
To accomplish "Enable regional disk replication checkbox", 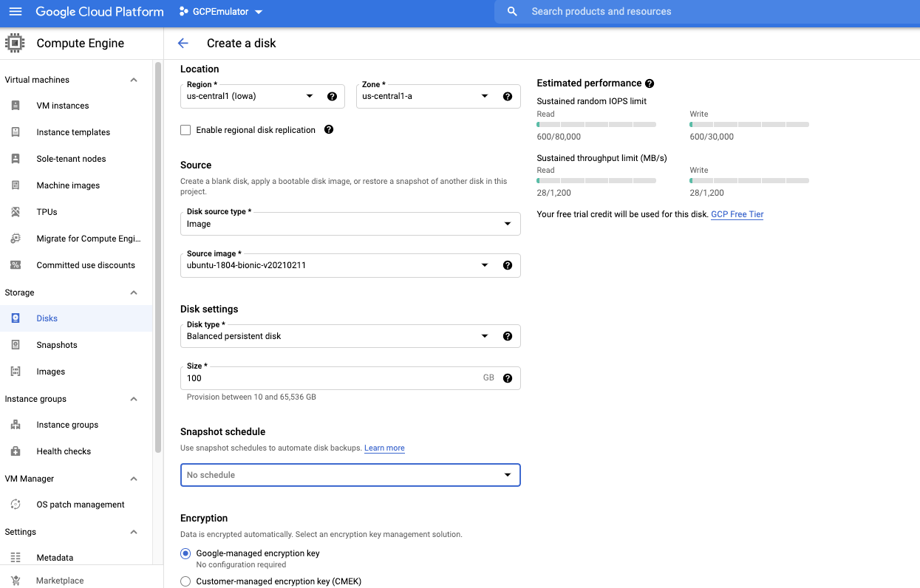I will click(185, 130).
